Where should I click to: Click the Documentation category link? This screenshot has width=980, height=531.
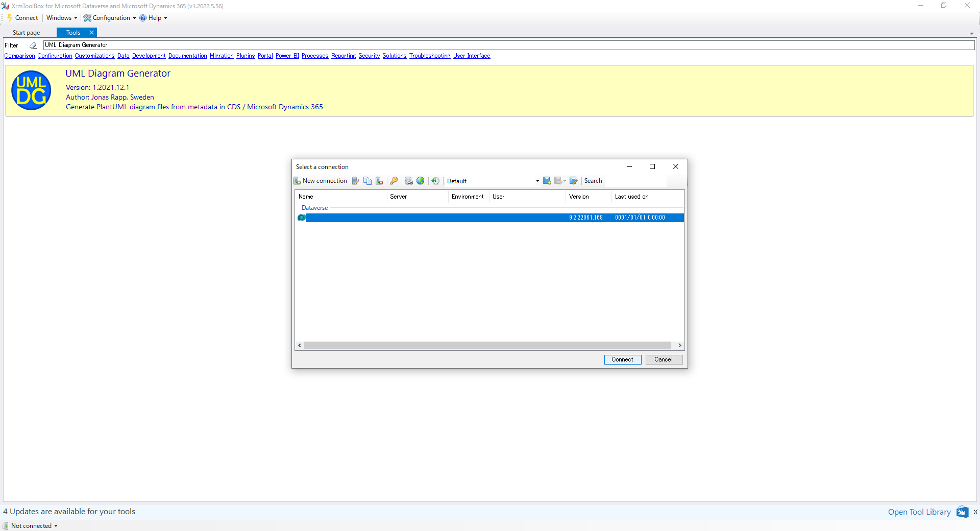[x=187, y=56]
